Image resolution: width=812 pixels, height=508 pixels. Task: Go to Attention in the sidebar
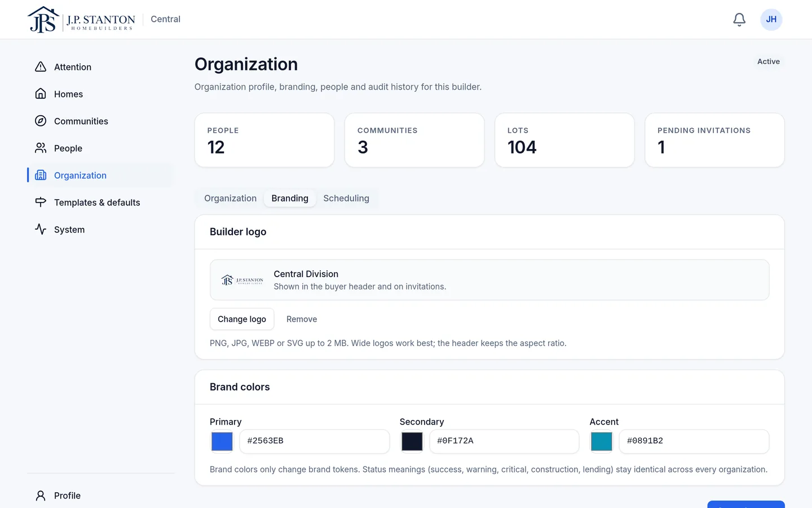[100, 67]
